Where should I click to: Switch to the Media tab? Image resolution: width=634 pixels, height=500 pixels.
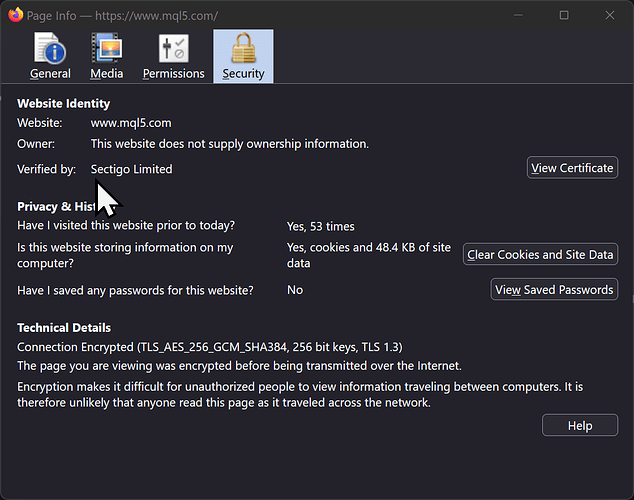(107, 56)
